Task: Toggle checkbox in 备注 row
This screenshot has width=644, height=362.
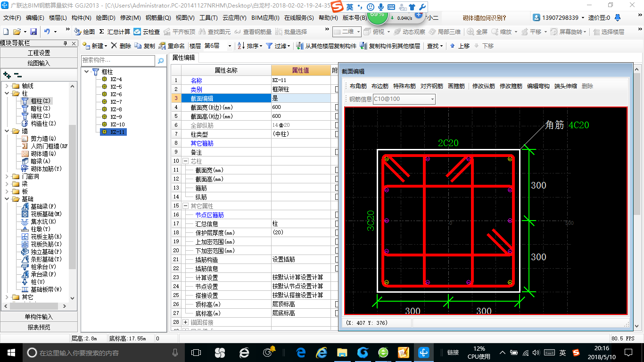Action: [x=338, y=152]
